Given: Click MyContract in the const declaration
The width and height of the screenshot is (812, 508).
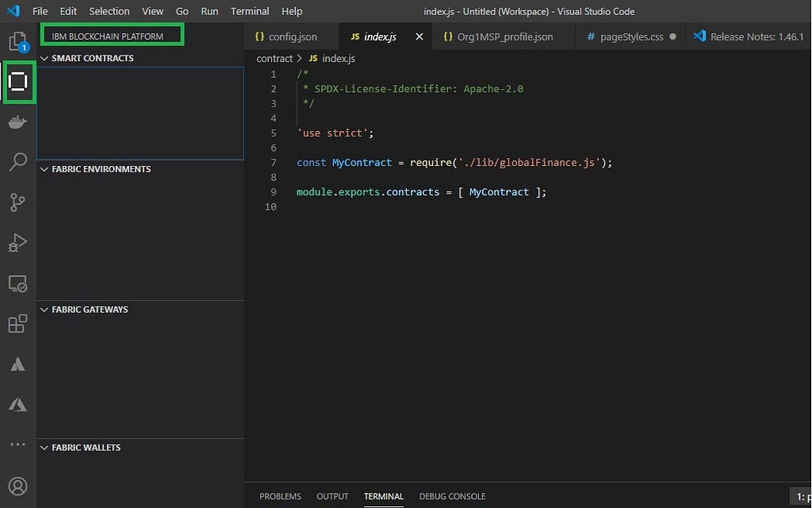Looking at the screenshot, I should coord(362,163).
